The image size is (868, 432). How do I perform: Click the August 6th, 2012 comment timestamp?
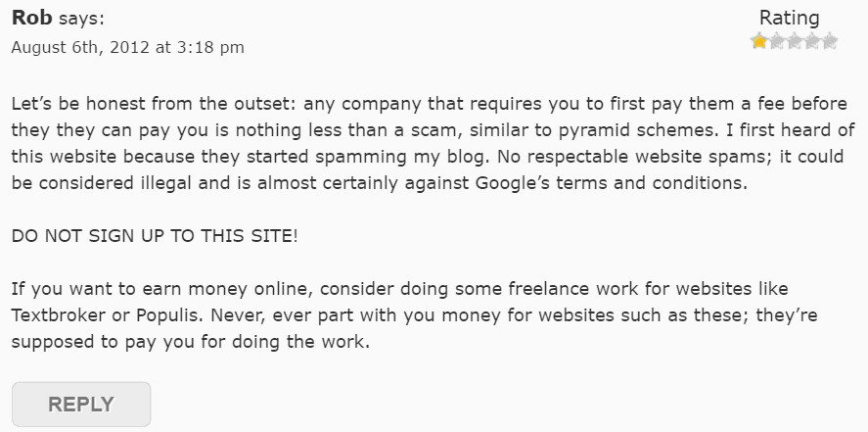[x=127, y=47]
